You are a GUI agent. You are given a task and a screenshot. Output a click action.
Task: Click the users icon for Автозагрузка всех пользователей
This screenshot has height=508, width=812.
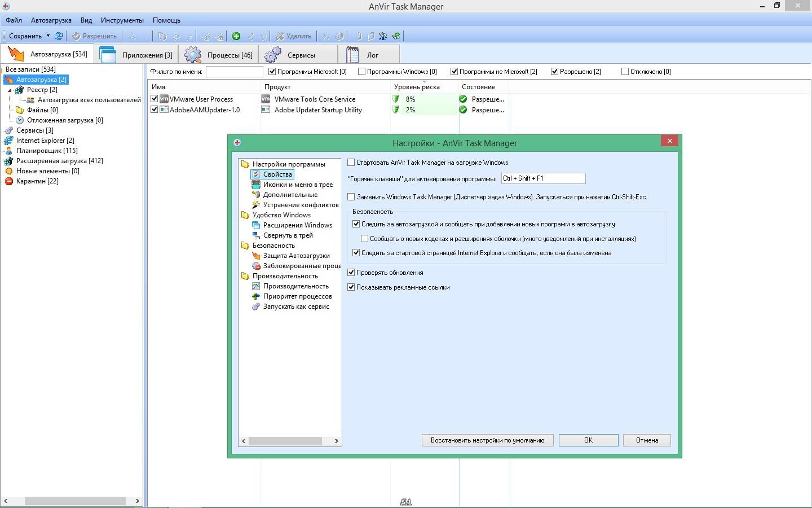(x=30, y=100)
